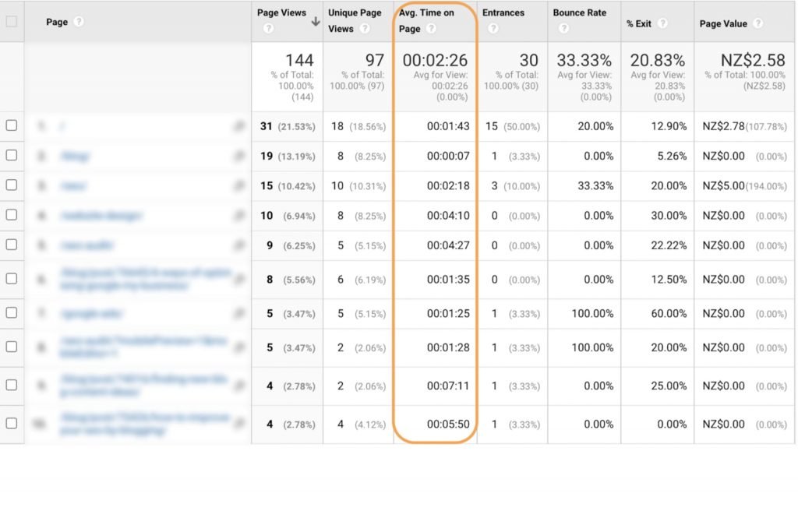This screenshot has width=798, height=532.
Task: Select the overall bounce rate 33.33%
Action: click(x=584, y=60)
